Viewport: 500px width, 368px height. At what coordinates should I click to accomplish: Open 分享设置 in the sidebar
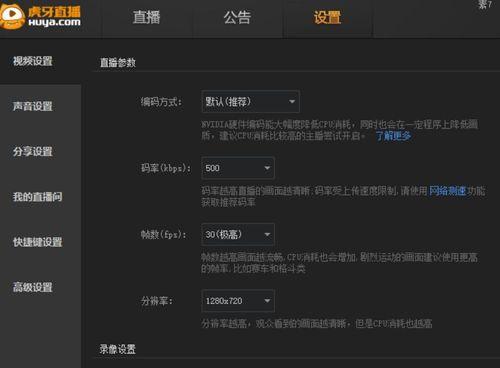(33, 151)
